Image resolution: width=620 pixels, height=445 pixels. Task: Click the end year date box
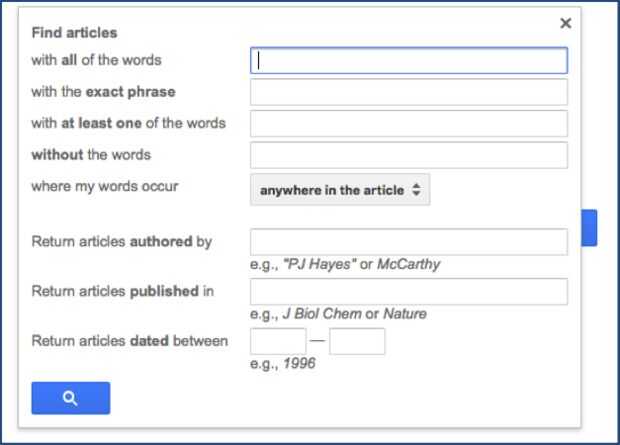(357, 341)
